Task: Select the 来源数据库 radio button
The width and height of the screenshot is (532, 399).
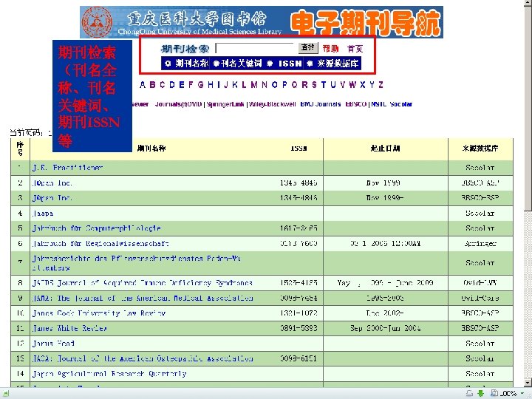Action: (x=310, y=64)
